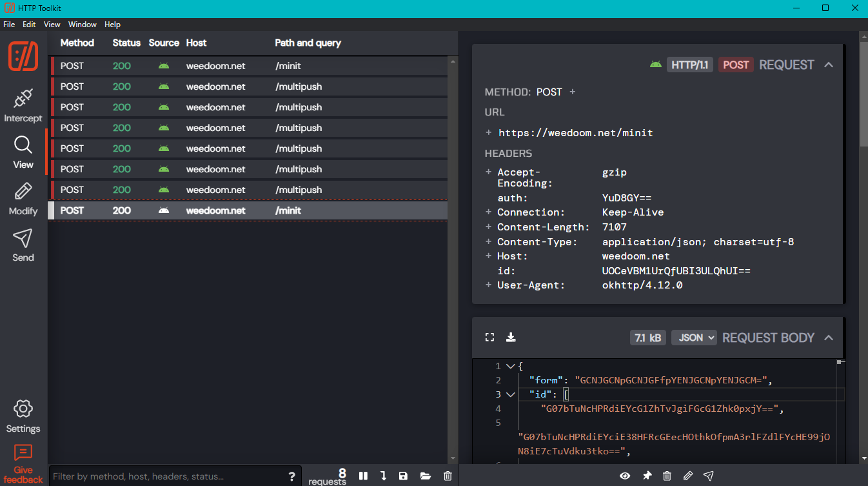Image resolution: width=868 pixels, height=486 pixels.
Task: Open the View page
Action: 23,153
